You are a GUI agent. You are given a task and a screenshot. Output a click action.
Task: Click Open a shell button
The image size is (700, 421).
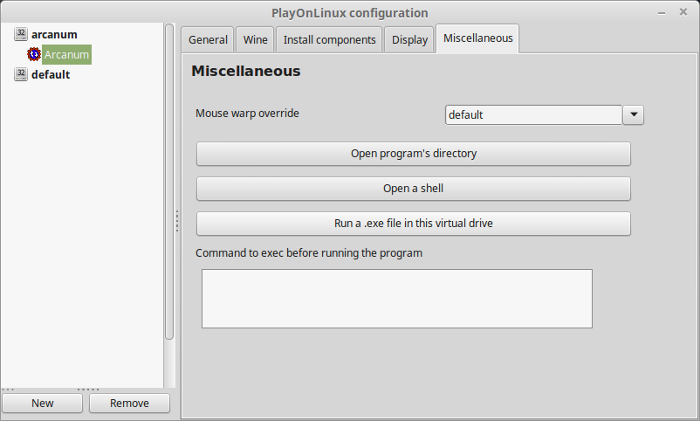[x=413, y=188]
